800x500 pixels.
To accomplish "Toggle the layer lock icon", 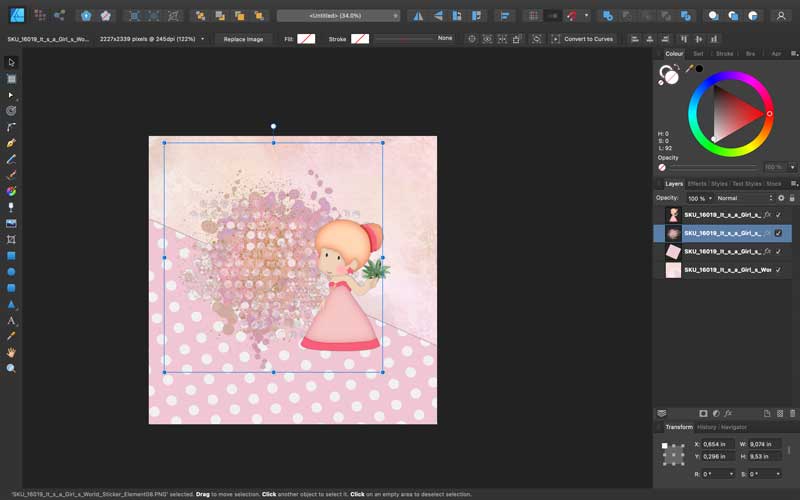I will pyautogui.click(x=792, y=198).
